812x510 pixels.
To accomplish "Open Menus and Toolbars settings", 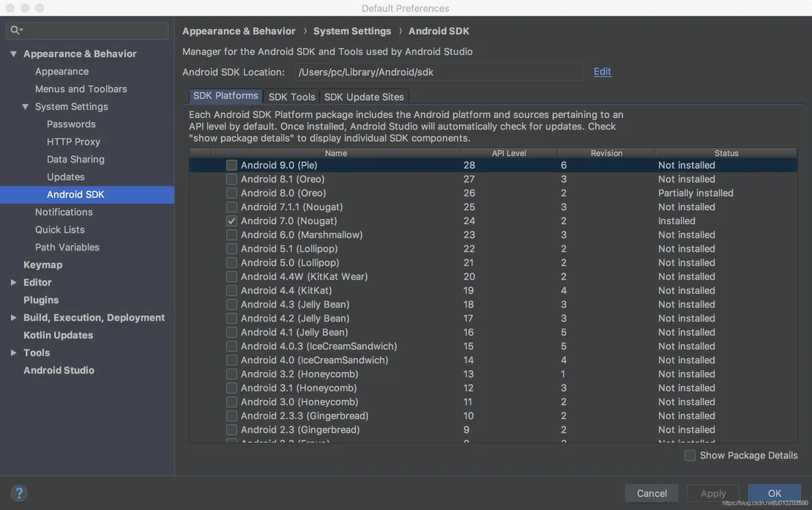I will (x=81, y=89).
